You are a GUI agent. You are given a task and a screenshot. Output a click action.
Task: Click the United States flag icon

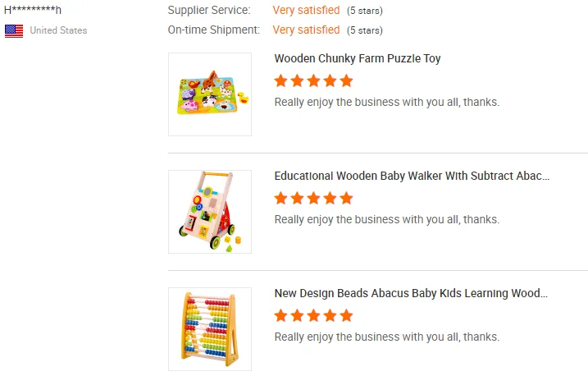(x=13, y=30)
